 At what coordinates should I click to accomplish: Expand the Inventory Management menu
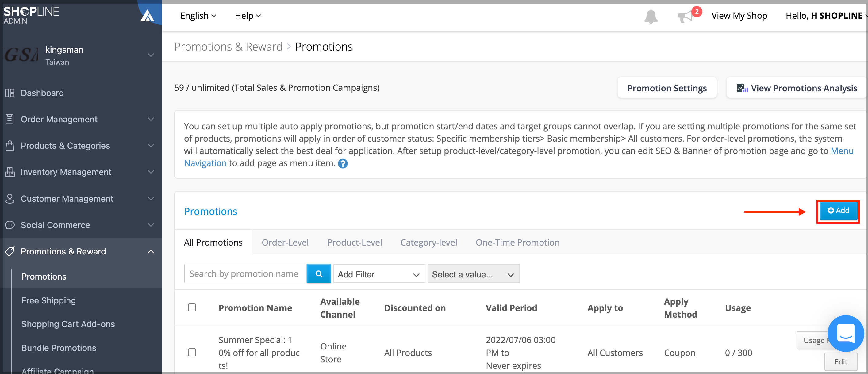(151, 172)
